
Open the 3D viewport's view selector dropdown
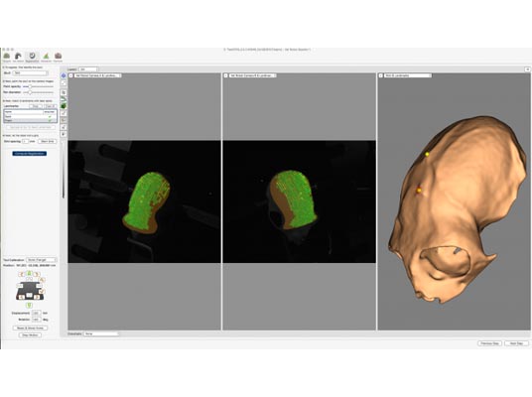[x=408, y=75]
